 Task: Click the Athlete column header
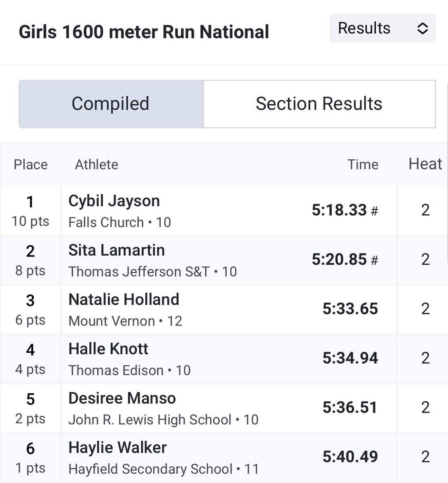click(97, 165)
